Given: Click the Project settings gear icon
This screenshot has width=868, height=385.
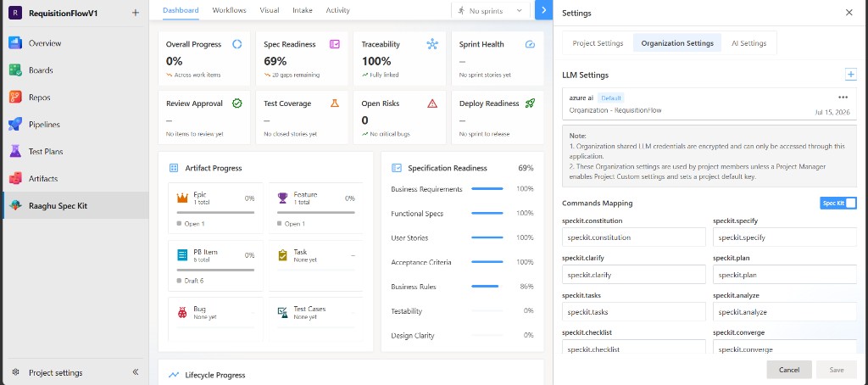Looking at the screenshot, I should click(x=15, y=372).
